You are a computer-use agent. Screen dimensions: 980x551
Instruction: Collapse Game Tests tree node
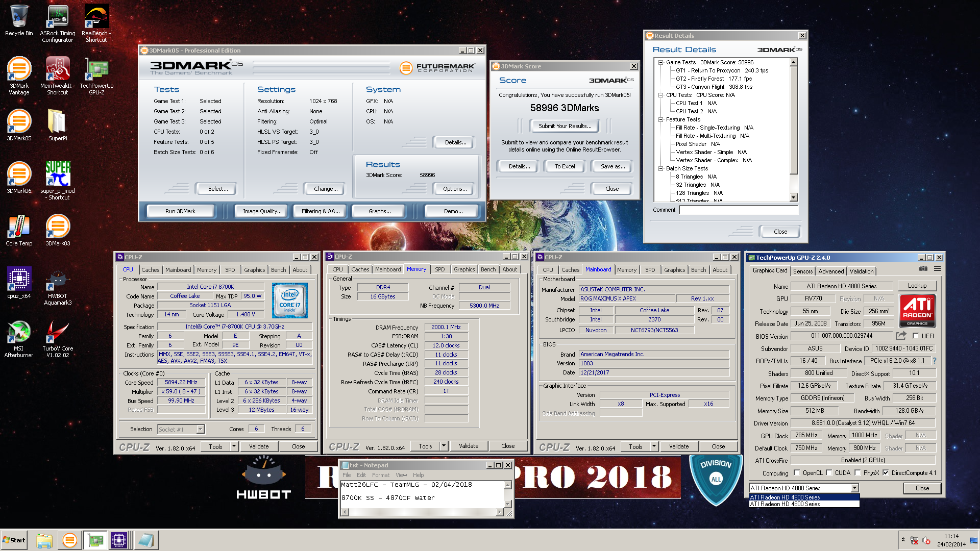coord(660,62)
